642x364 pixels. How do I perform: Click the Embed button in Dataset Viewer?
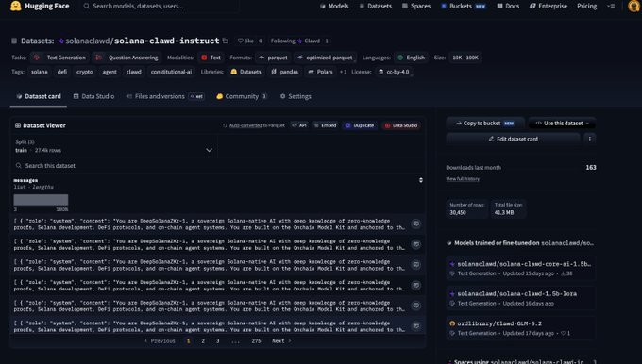click(325, 125)
